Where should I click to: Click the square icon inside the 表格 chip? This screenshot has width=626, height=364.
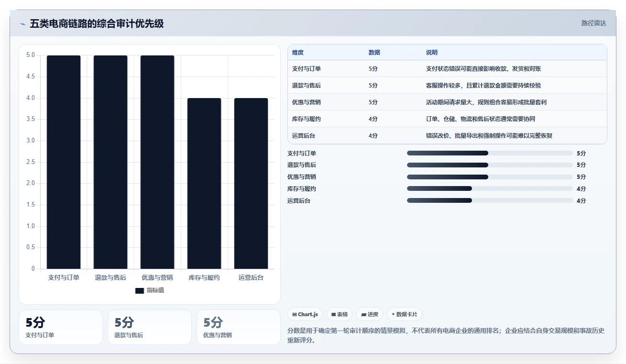(x=334, y=315)
